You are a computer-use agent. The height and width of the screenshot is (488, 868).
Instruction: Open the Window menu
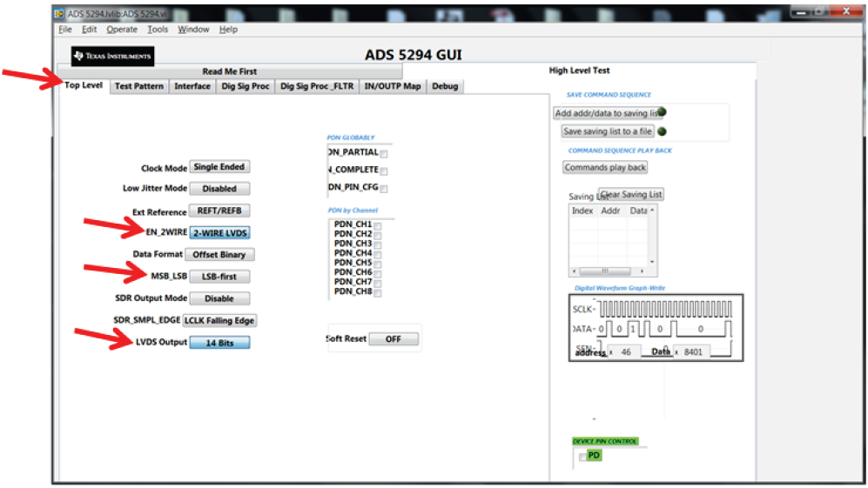coord(193,30)
